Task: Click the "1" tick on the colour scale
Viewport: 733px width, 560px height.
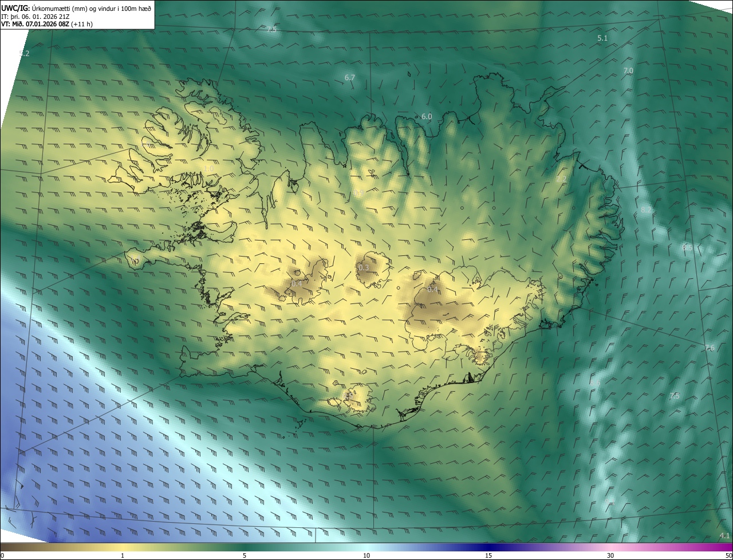Action: pos(123,555)
